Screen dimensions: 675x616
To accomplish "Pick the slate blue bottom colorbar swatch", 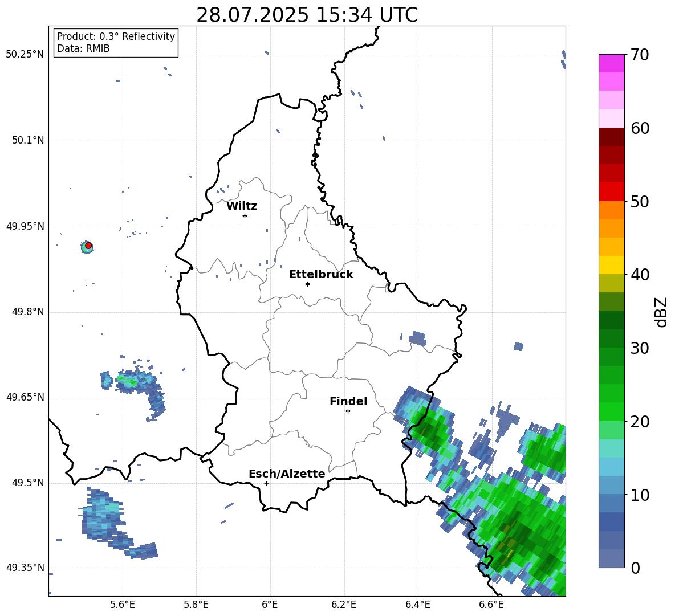I will pos(611,558).
